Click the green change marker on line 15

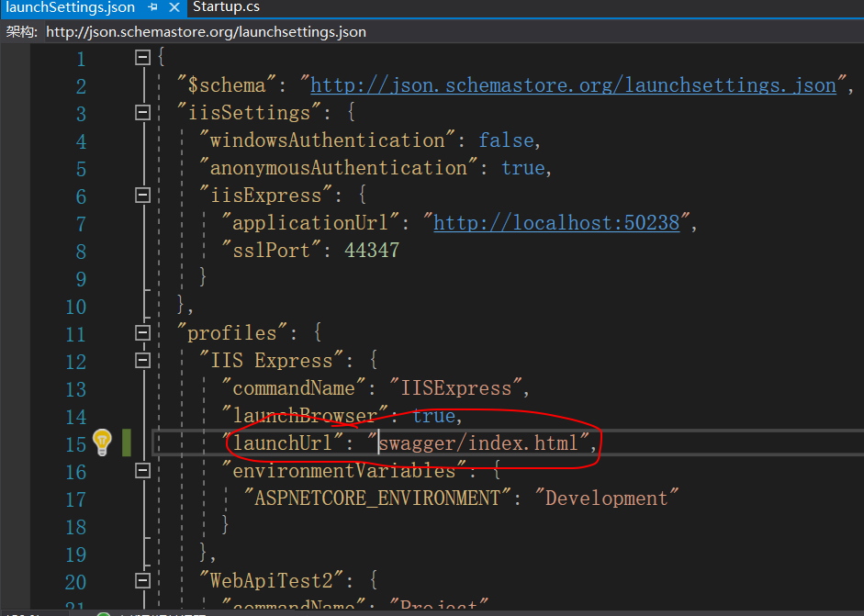(127, 442)
